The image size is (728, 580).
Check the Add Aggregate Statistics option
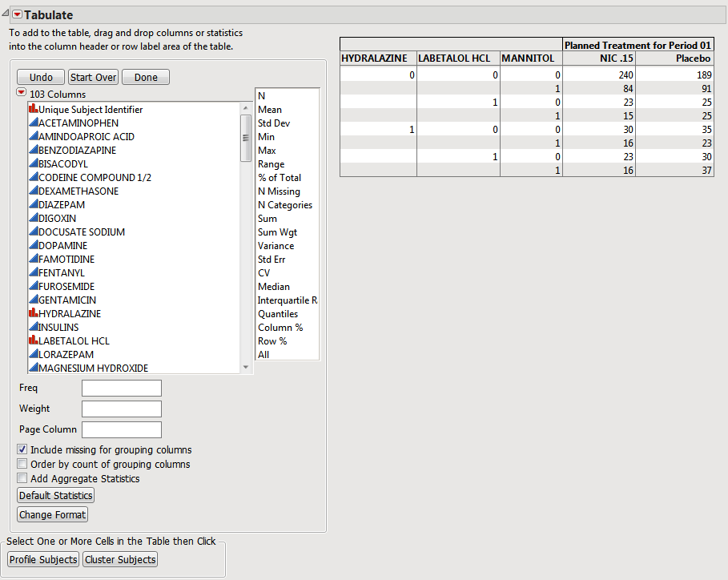click(22, 477)
